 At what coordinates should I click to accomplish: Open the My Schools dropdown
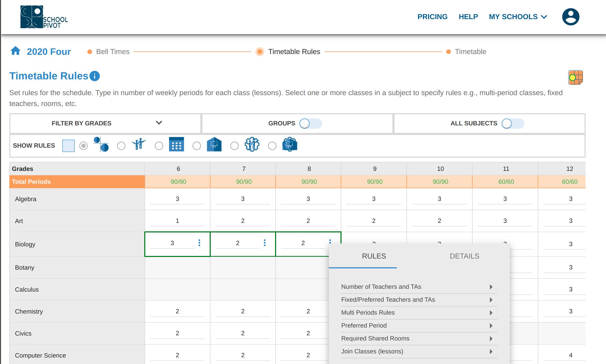tap(518, 17)
